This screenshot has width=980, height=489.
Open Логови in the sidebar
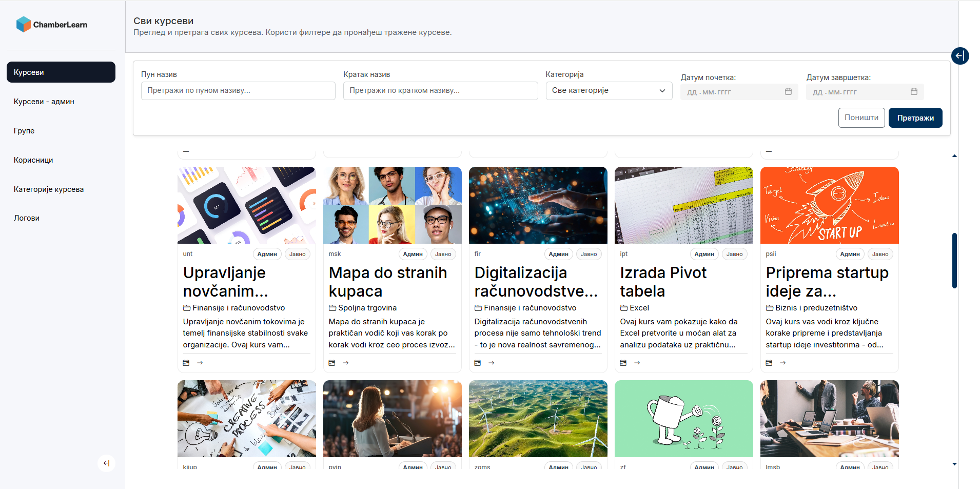tap(61, 218)
